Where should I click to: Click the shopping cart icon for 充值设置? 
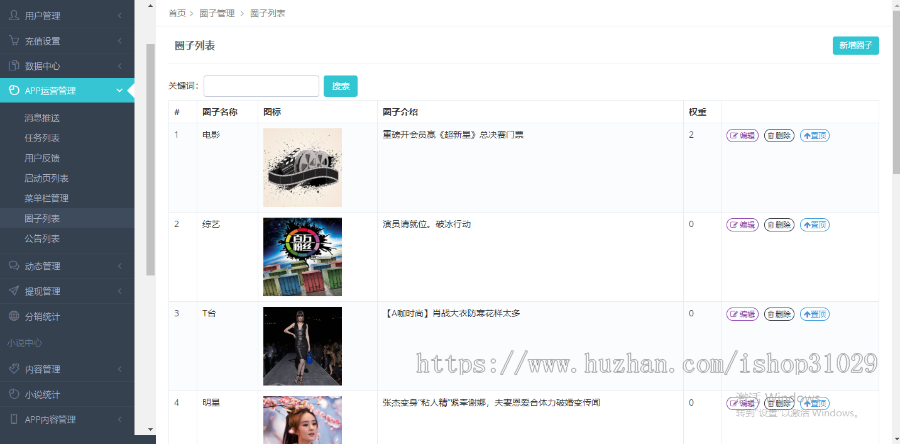click(14, 41)
